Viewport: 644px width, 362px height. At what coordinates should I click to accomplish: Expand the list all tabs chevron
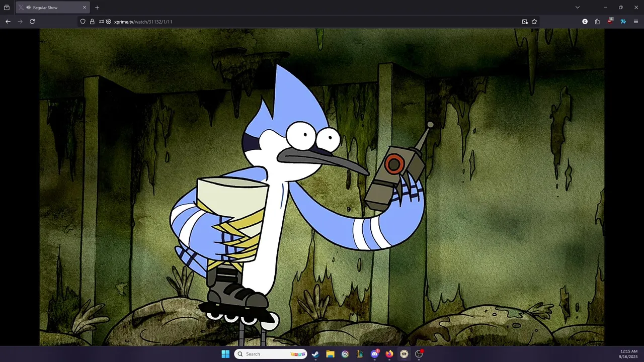tap(578, 8)
